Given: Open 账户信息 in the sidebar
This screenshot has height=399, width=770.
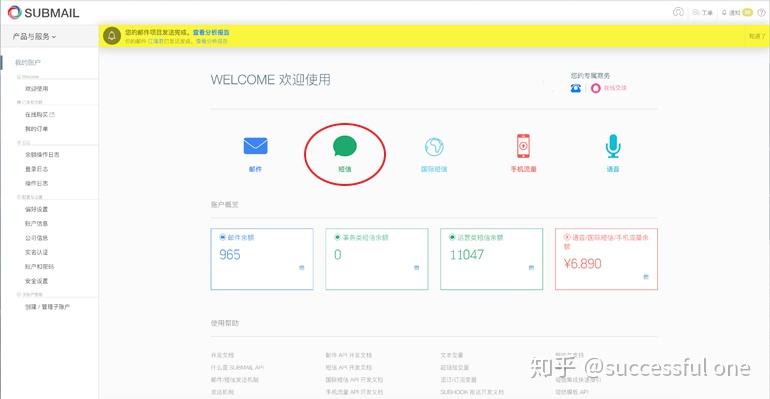Looking at the screenshot, I should click(37, 223).
